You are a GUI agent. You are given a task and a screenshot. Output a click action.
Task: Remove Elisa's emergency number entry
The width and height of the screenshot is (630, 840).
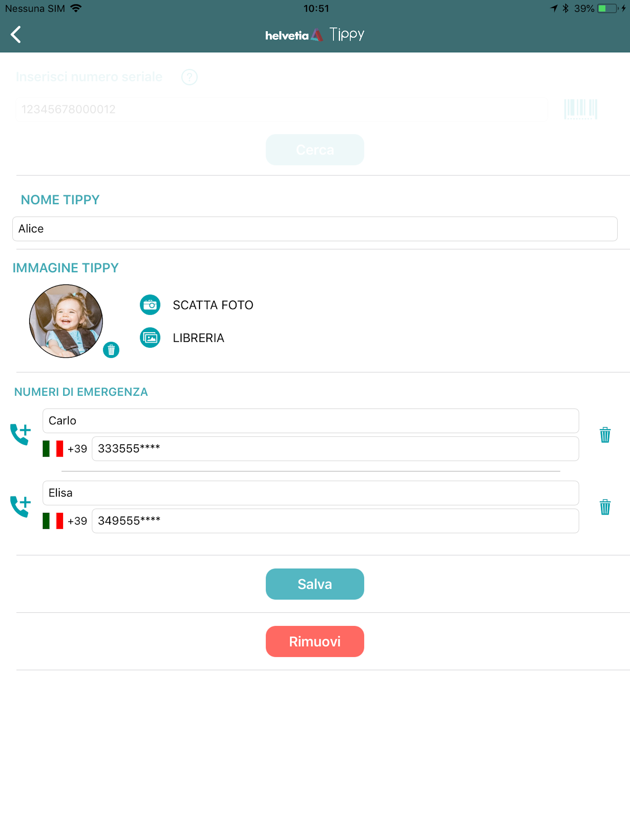pyautogui.click(x=605, y=507)
